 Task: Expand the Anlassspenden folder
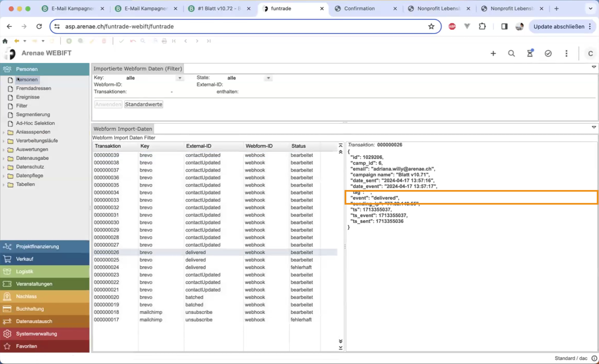click(4, 132)
